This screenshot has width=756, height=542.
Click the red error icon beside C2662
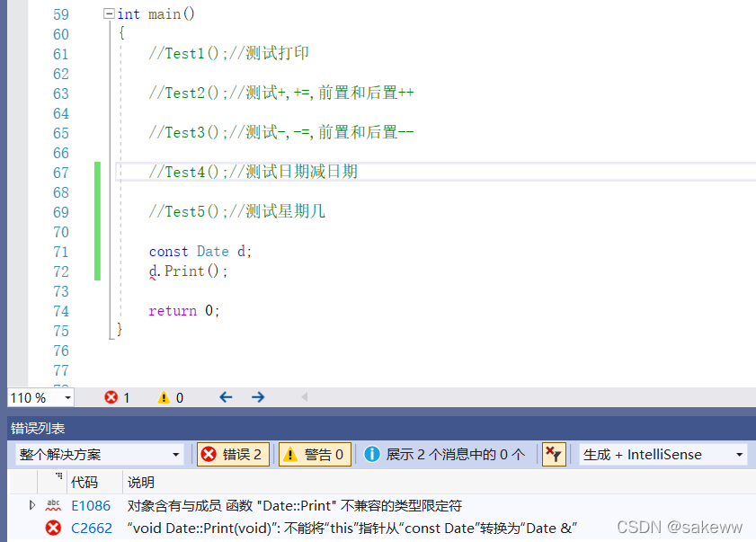53,528
